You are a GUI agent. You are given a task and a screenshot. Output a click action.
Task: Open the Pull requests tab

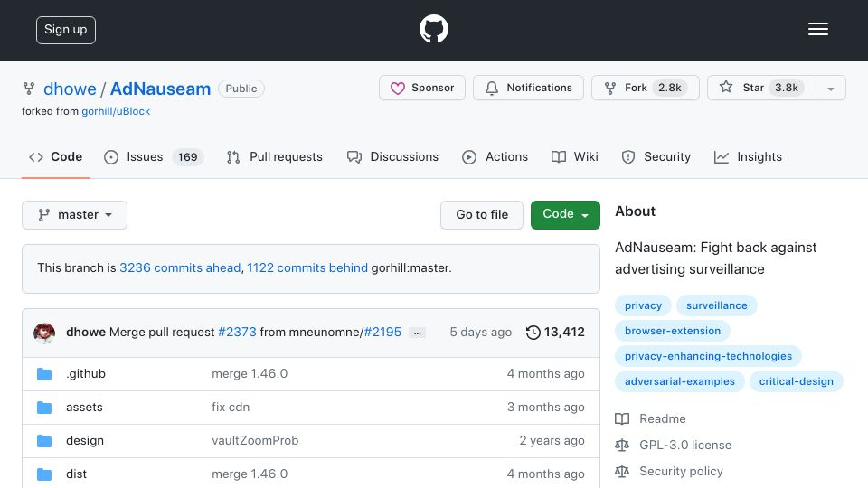(275, 157)
